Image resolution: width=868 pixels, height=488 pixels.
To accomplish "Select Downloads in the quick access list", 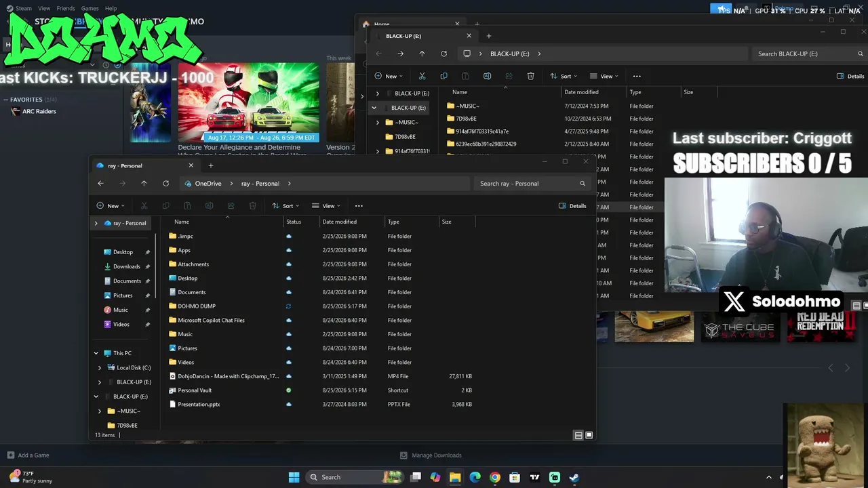I will point(127,267).
